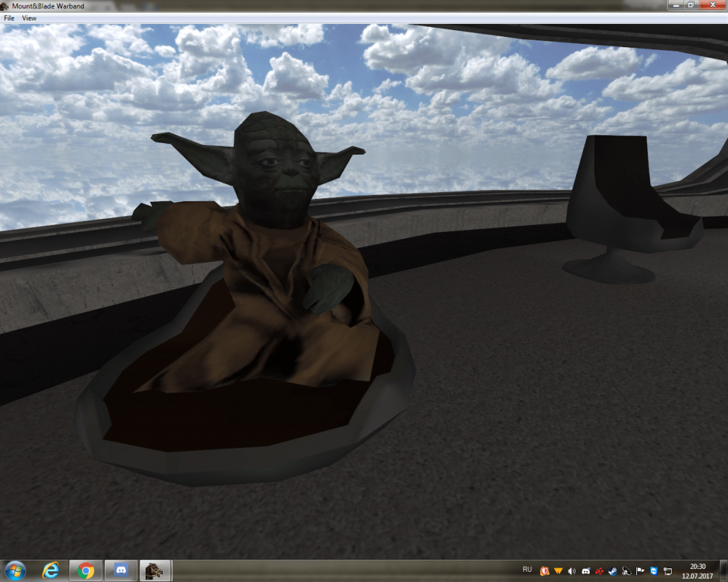Image resolution: width=728 pixels, height=582 pixels.
Task: Click the orange arrow tray icon
Action: (x=558, y=571)
